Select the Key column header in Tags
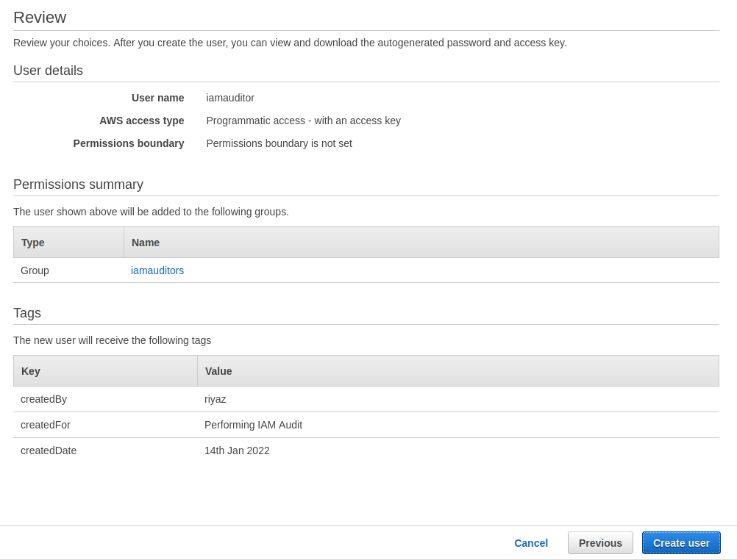 (30, 371)
